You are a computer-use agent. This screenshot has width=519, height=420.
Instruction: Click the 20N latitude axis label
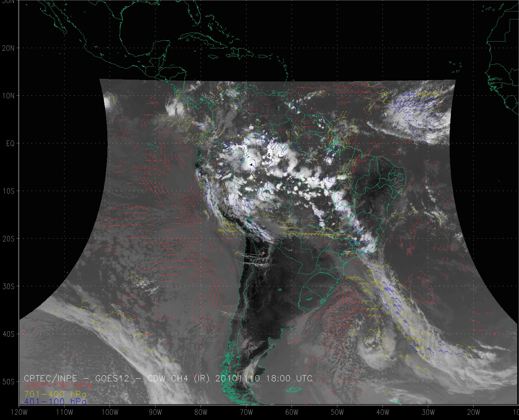click(x=8, y=48)
